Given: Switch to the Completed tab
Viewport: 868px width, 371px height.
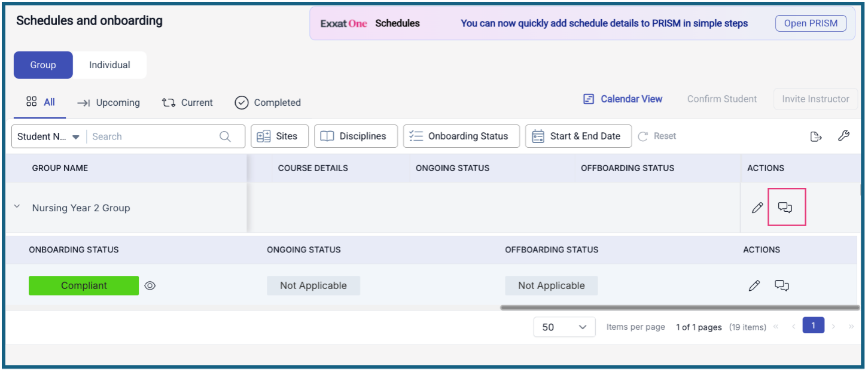Looking at the screenshot, I should [267, 103].
